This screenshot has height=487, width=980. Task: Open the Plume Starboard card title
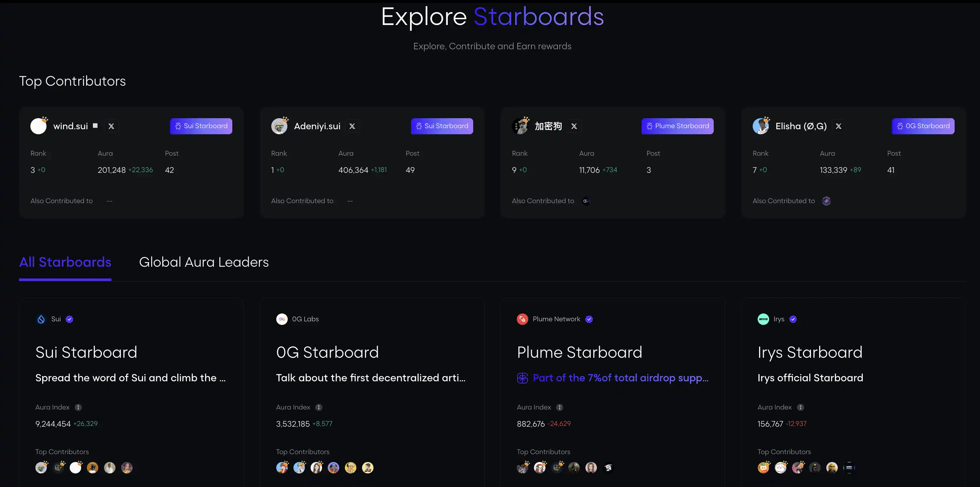click(x=579, y=352)
